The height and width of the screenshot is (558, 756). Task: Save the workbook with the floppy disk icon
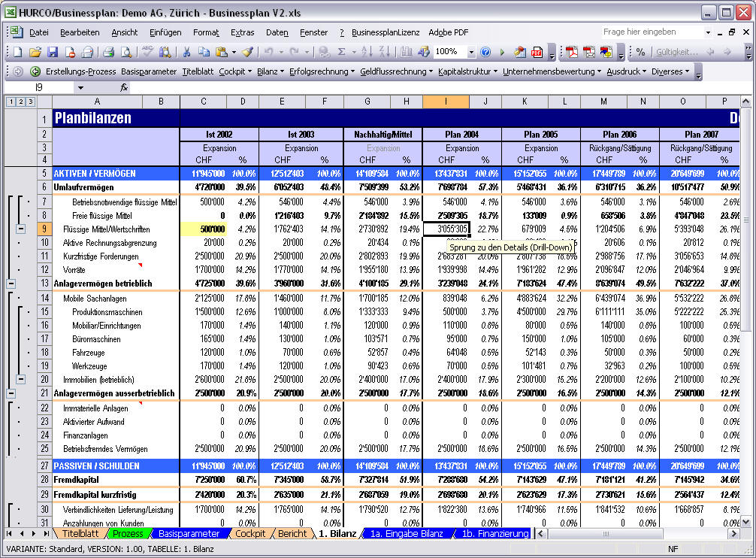click(x=53, y=52)
